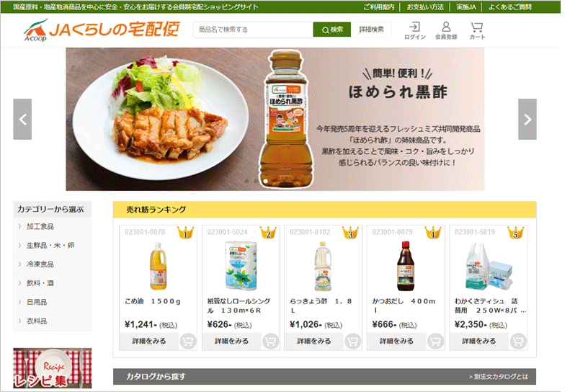588x392 pixels.
Task: Open よくあるご質問 in the top menu
Action: tap(509, 6)
